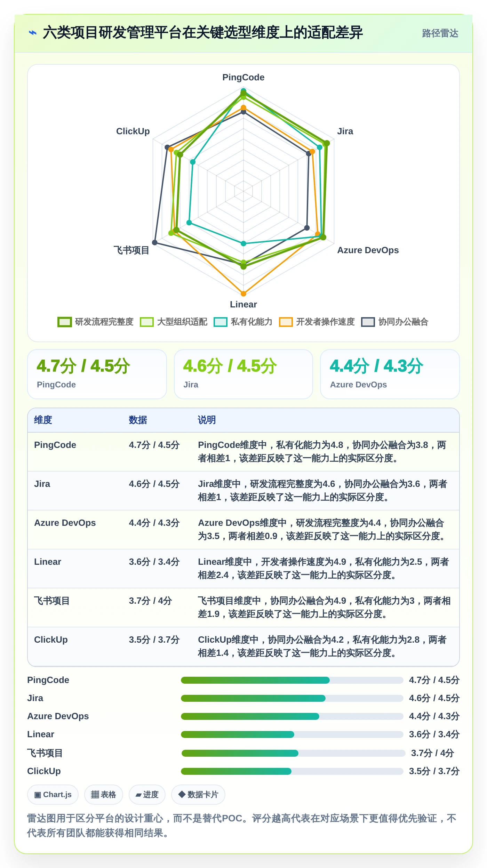This screenshot has height=868, width=487.
Task: Select the Linear table row name
Action: coord(48,562)
